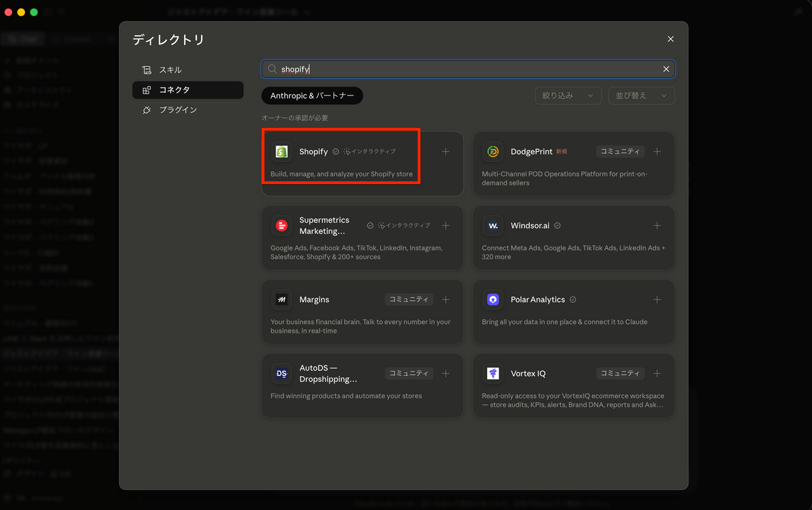Screen dimensions: 812x510
Task: Click the ディレクトリ dialog heading
Action: pyautogui.click(x=168, y=40)
